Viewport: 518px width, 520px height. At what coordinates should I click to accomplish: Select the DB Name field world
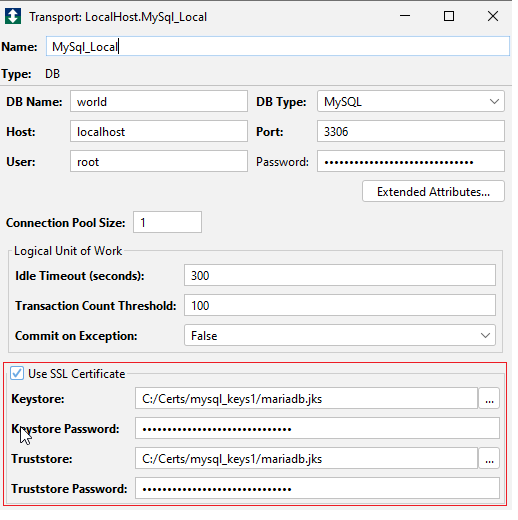tap(159, 101)
